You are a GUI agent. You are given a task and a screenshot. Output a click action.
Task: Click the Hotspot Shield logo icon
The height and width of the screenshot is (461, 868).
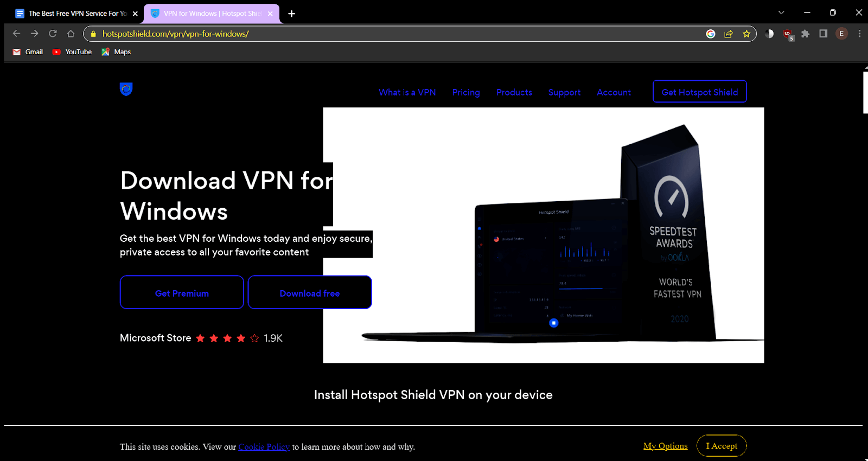126,89
